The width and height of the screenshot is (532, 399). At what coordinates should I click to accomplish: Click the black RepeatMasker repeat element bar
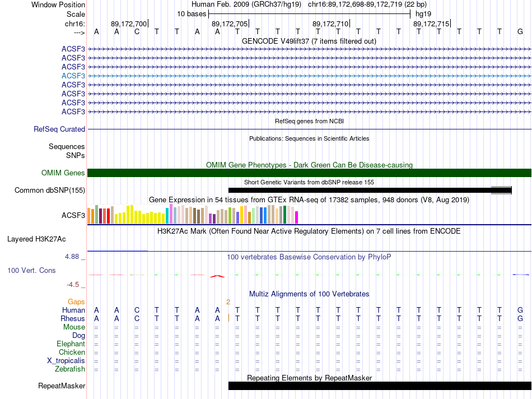point(380,386)
